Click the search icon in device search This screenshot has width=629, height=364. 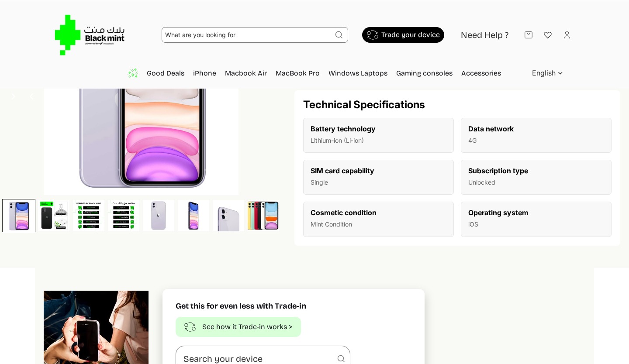(x=341, y=359)
